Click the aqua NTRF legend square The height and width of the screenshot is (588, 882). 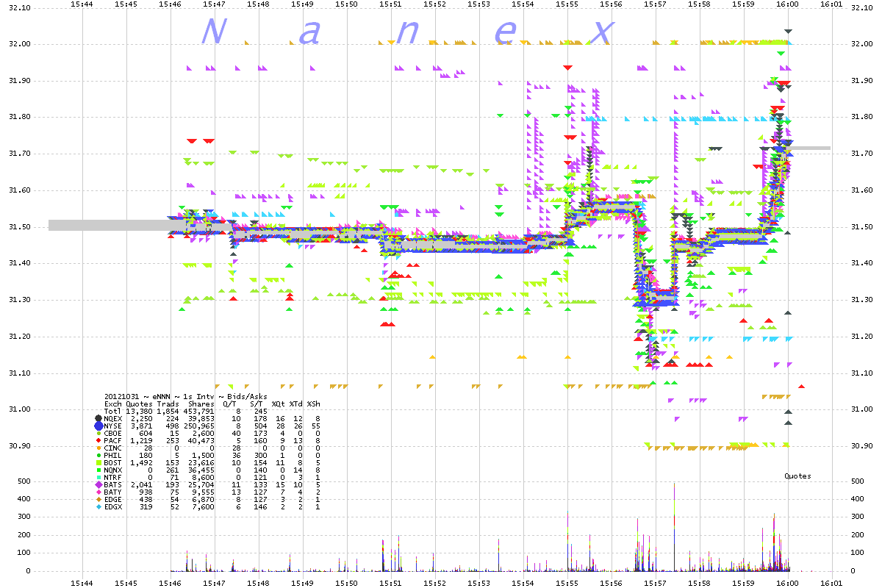(98, 478)
